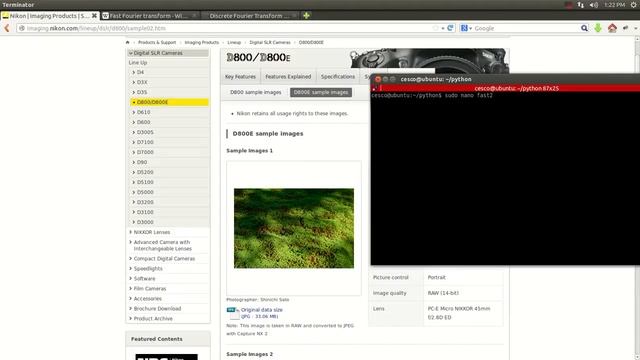
Task: Click the search magnifier icon in Google box
Action: [584, 28]
